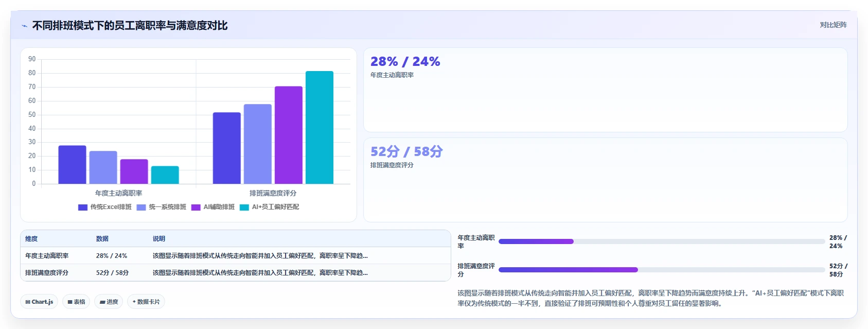The image size is (868, 329).
Task: Toggle the 统一系统排班 legend swatch
Action: [x=141, y=207]
